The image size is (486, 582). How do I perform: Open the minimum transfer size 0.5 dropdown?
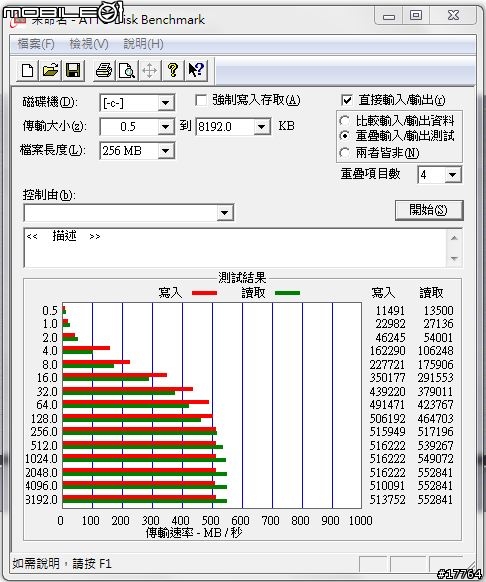(x=166, y=127)
